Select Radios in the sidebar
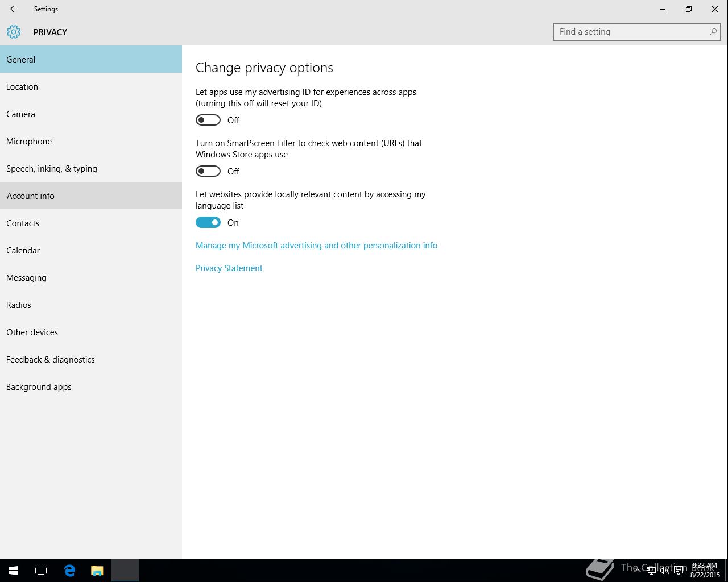This screenshot has width=728, height=582. (91, 305)
